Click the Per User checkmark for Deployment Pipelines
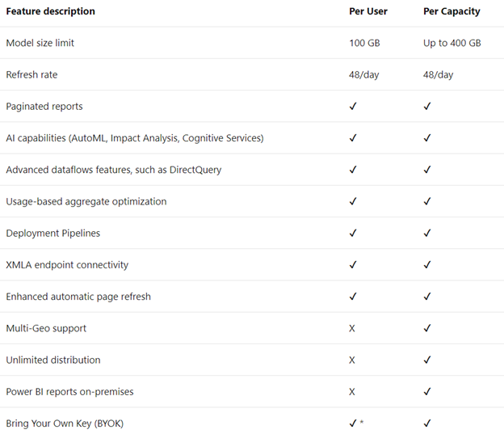Viewport: 504px width, 434px height. coord(353,234)
